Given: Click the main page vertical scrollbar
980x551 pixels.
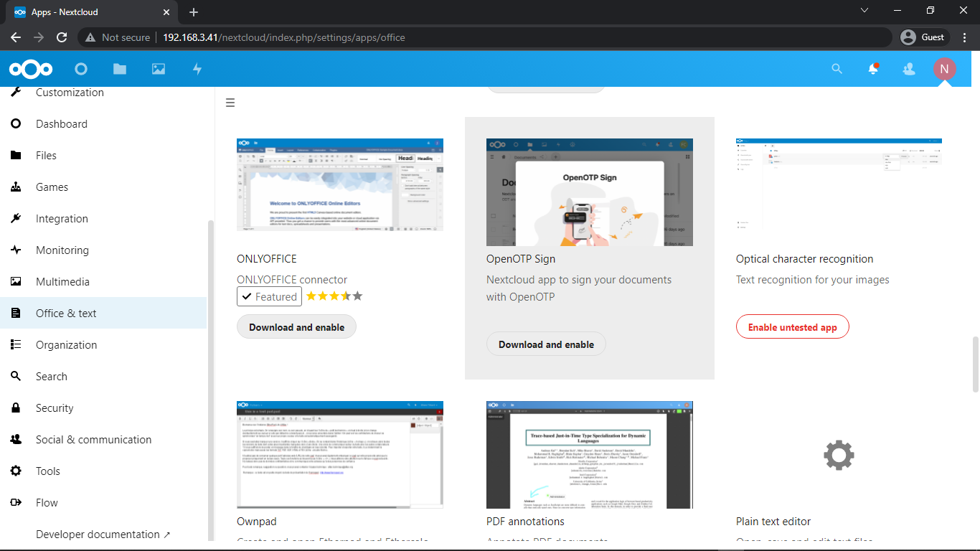Looking at the screenshot, I should pyautogui.click(x=975, y=364).
